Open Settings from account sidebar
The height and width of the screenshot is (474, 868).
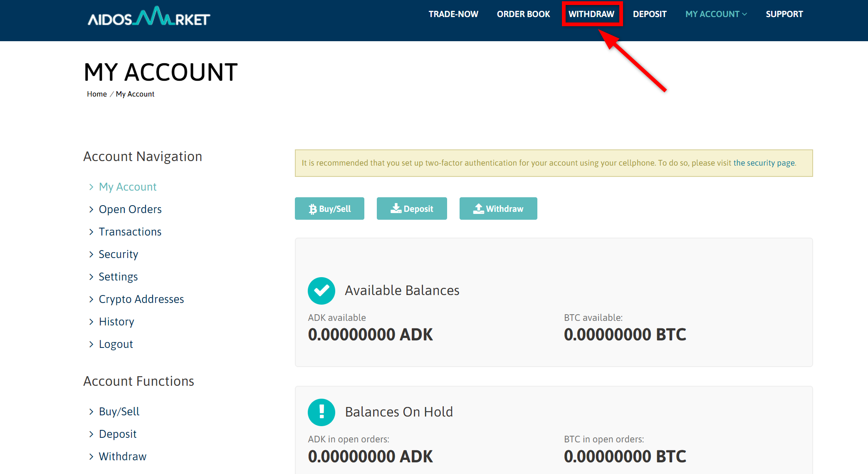(118, 277)
